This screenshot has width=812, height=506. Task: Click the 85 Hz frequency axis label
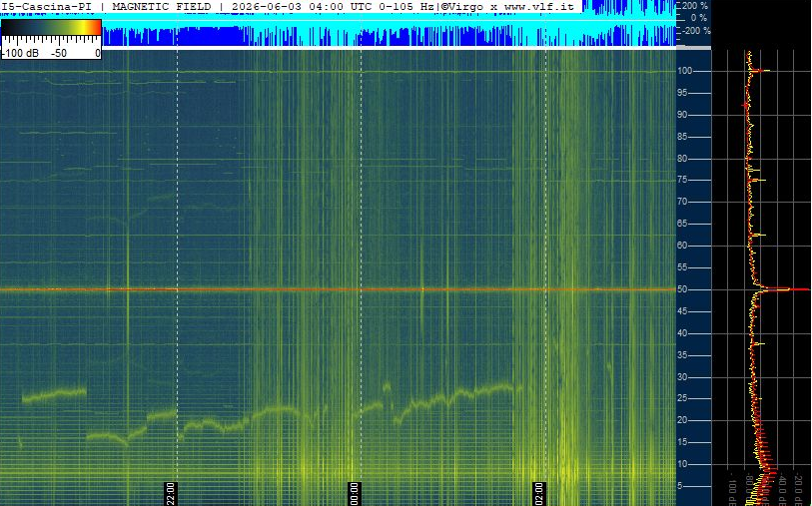coord(682,137)
